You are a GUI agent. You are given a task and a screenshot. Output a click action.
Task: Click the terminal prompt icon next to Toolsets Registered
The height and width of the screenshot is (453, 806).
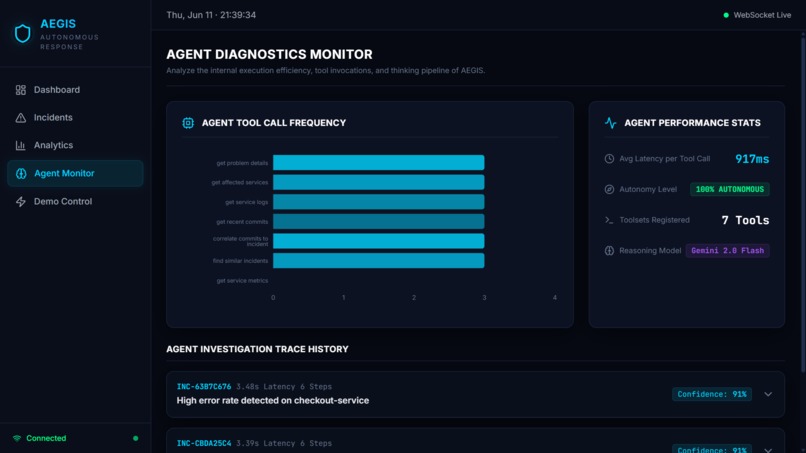(x=609, y=220)
